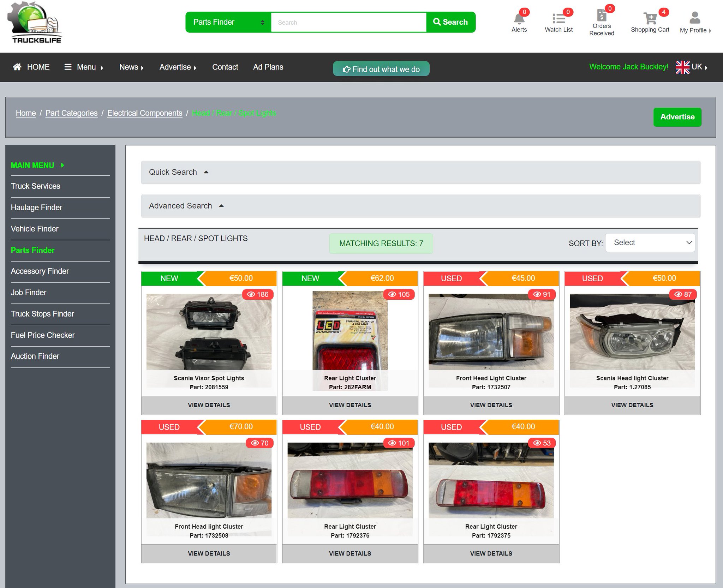Open the Contact page
This screenshot has width=723, height=588.
click(x=225, y=67)
